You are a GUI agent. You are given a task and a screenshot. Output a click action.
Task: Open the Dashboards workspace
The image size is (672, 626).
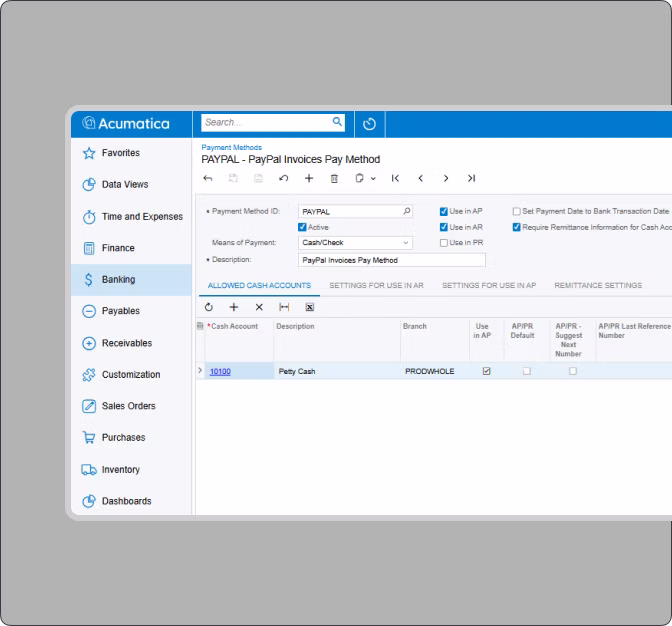(x=131, y=501)
